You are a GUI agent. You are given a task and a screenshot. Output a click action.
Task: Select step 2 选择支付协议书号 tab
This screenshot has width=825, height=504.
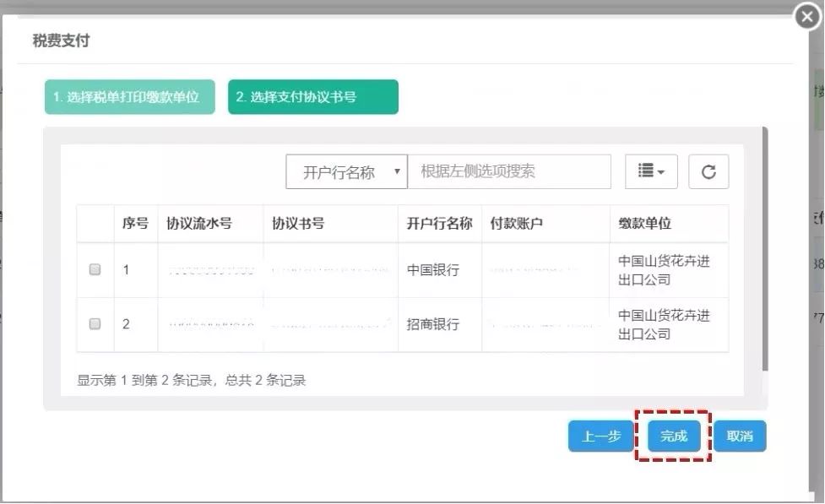[x=313, y=97]
